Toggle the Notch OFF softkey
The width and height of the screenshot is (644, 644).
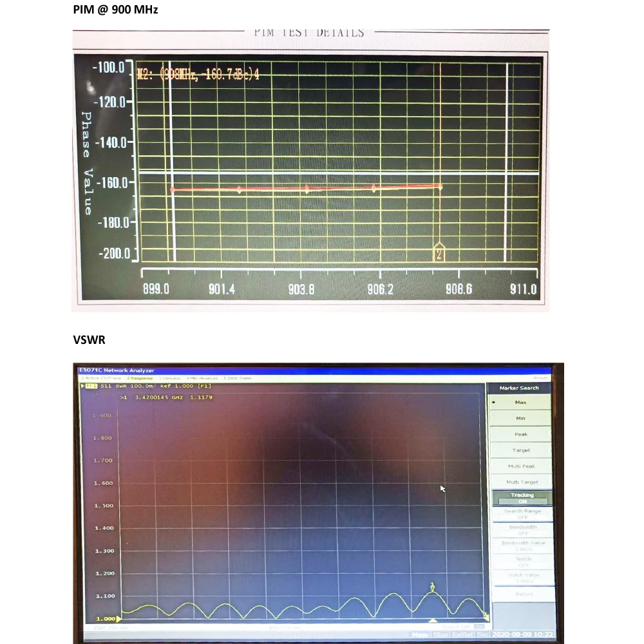point(522,562)
